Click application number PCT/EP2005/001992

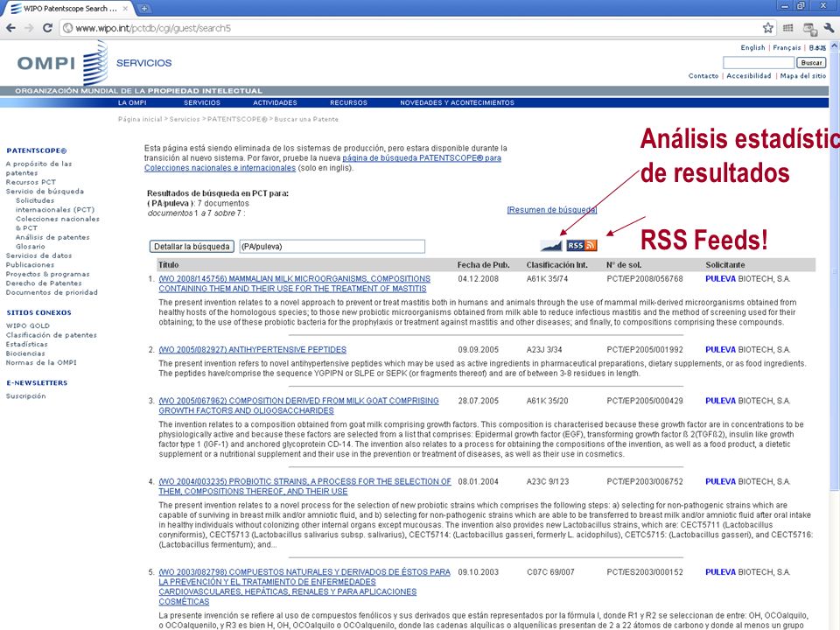(645, 350)
